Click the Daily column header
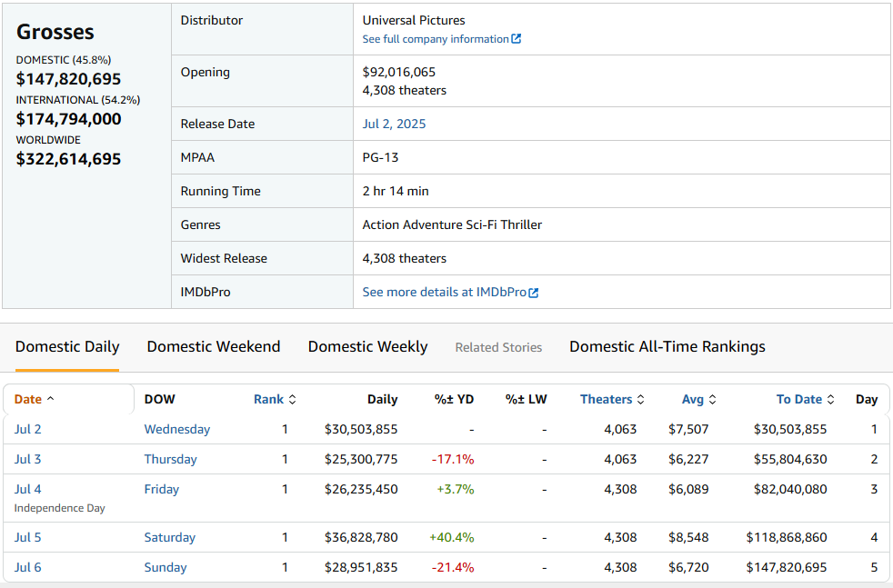The image size is (893, 588). click(382, 399)
